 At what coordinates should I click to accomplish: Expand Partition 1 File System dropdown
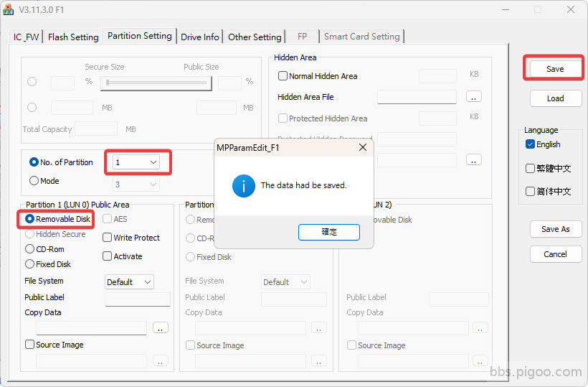pyautogui.click(x=129, y=282)
